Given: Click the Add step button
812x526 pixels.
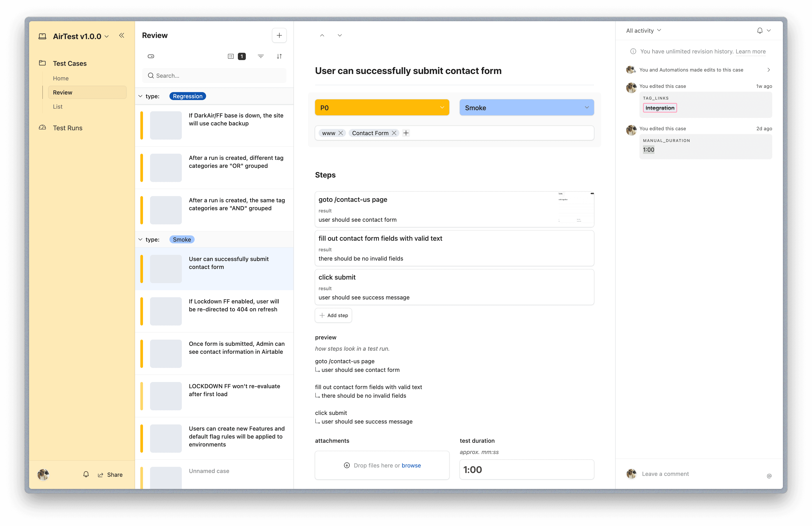Looking at the screenshot, I should 333,315.
